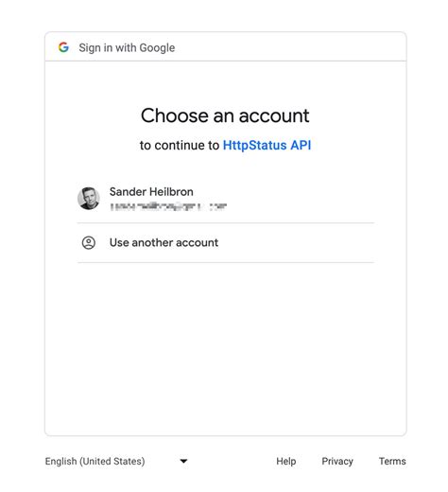Click the divider line below Sander Heilbron's account
This screenshot has height=492, width=448.
pos(226,222)
